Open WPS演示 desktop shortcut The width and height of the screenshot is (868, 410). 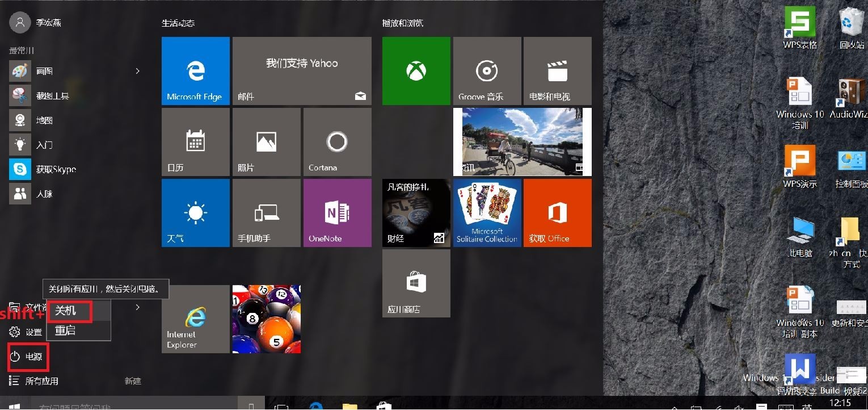[800, 166]
